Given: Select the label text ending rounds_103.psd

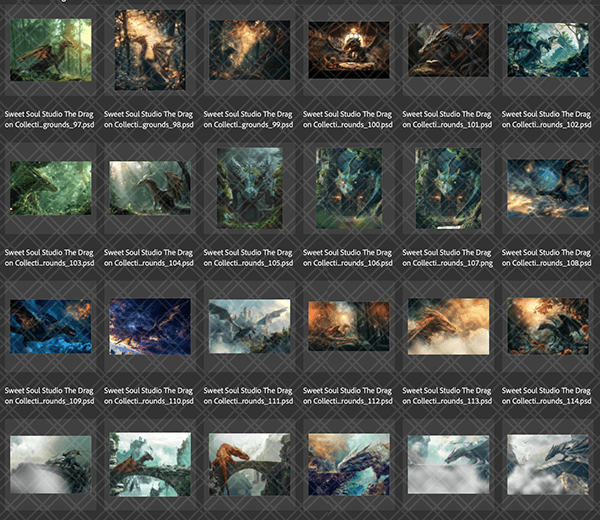Looking at the screenshot, I should 49,258.
